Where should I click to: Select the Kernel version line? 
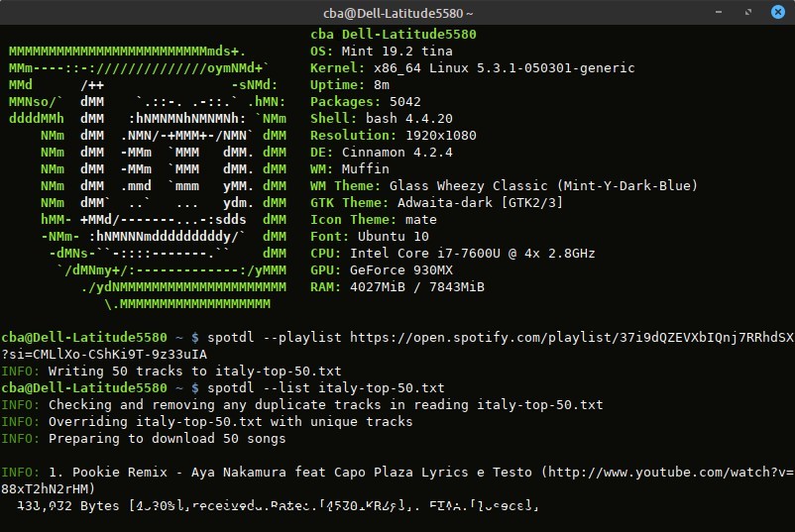472,68
